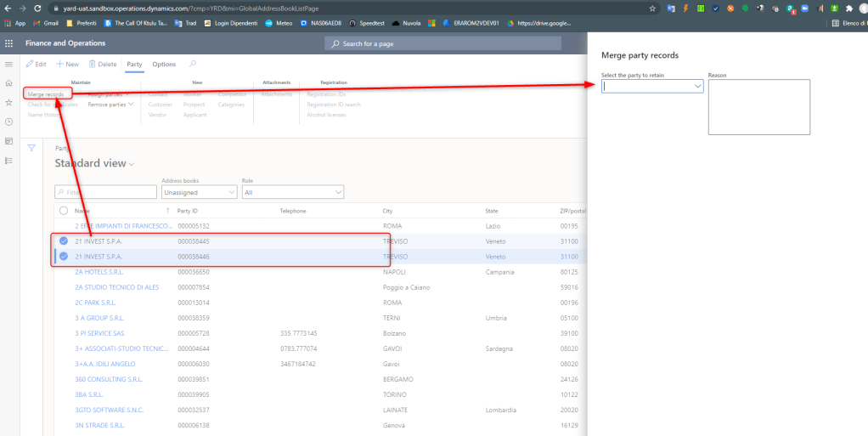This screenshot has height=436, width=868.
Task: Go back in the browser
Action: (x=8, y=8)
